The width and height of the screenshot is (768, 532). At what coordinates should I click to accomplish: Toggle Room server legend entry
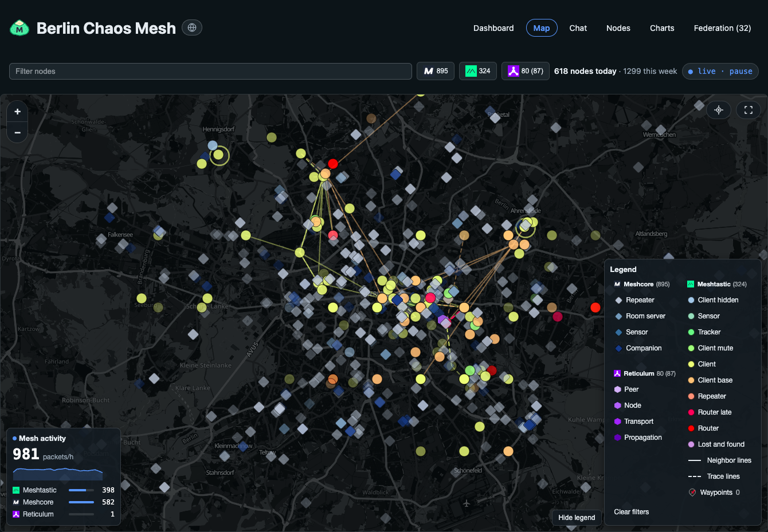[x=640, y=316]
